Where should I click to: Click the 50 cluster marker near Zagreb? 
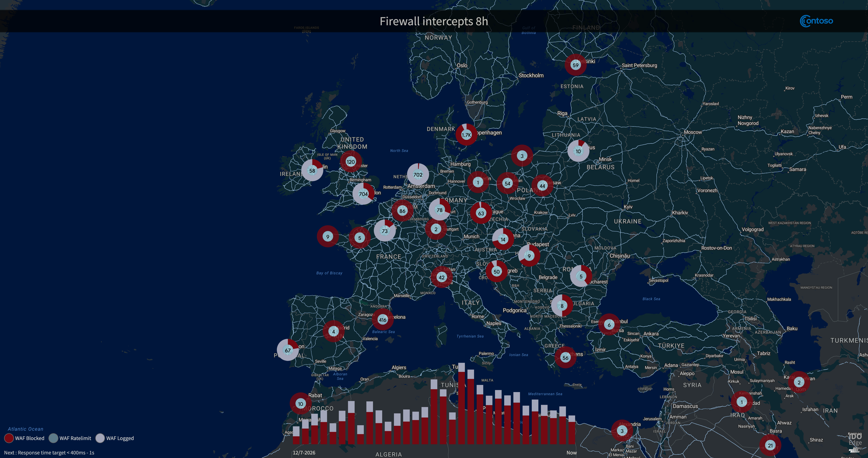pyautogui.click(x=497, y=272)
